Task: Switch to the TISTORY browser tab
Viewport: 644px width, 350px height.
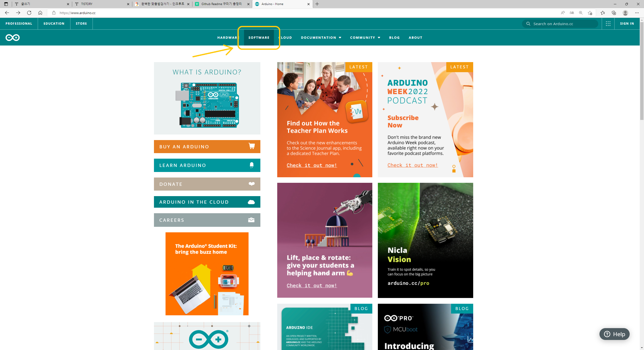Action: click(x=101, y=4)
